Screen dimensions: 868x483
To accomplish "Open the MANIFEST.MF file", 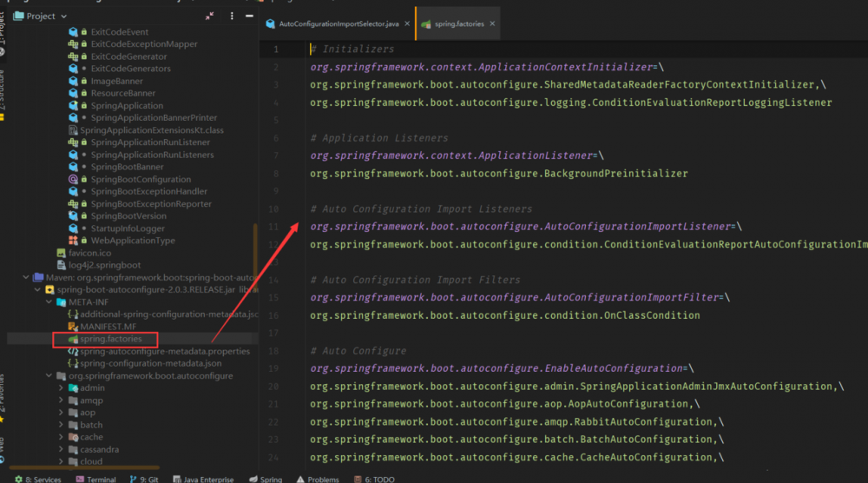I will [x=108, y=327].
